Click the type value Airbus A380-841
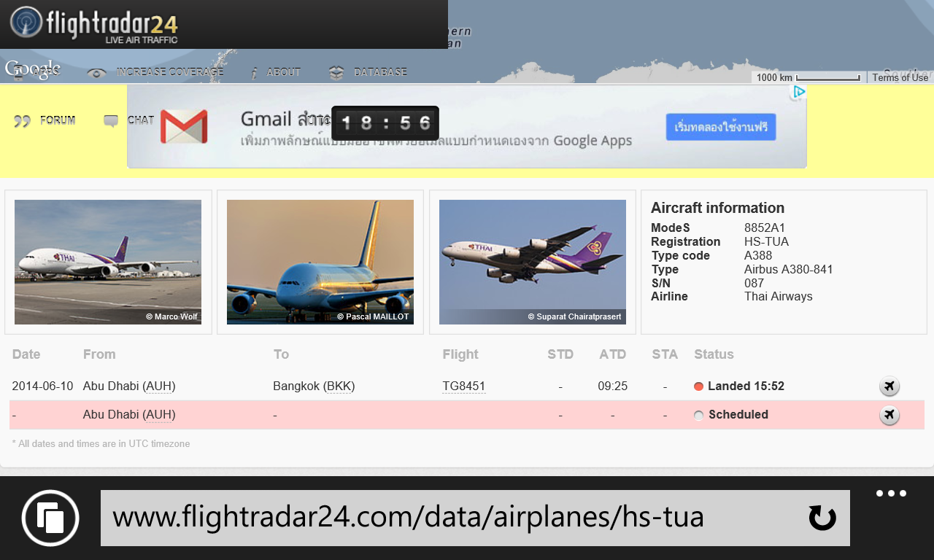The width and height of the screenshot is (934, 560). 789,270
